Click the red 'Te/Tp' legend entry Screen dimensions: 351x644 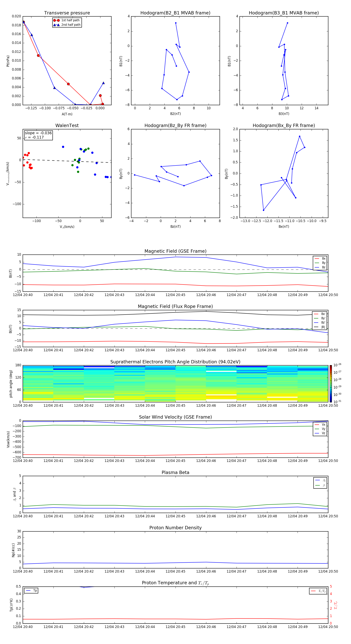pyautogui.click(x=318, y=591)
